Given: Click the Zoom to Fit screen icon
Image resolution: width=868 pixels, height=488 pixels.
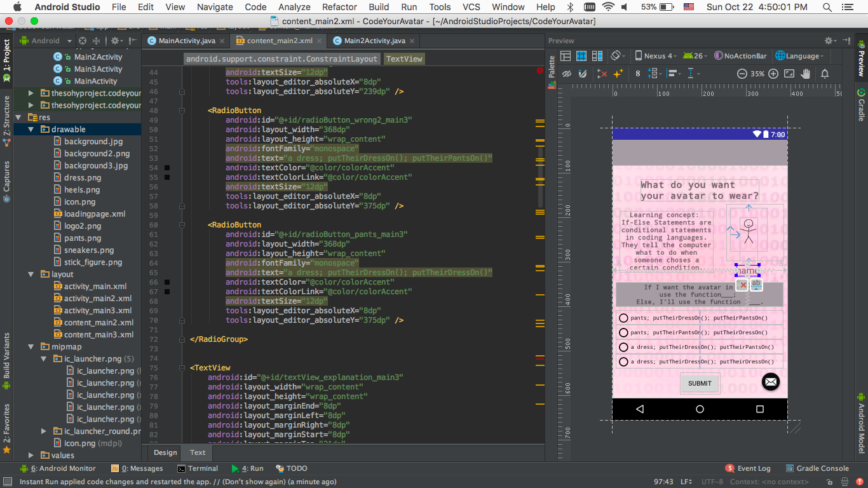Looking at the screenshot, I should coord(790,74).
